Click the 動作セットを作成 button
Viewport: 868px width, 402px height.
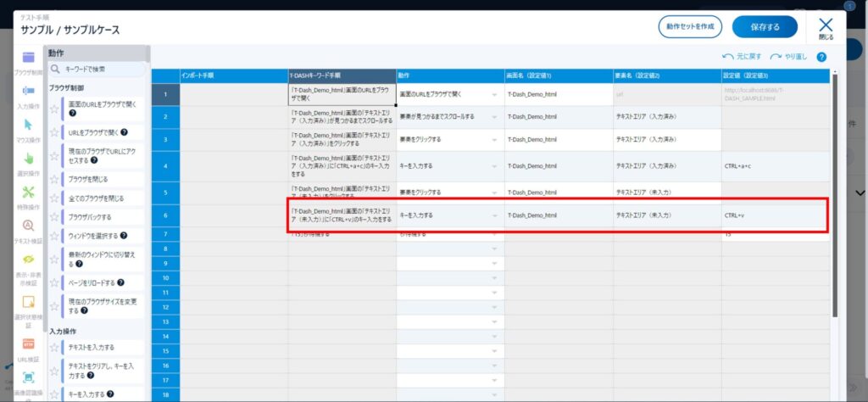(x=689, y=26)
